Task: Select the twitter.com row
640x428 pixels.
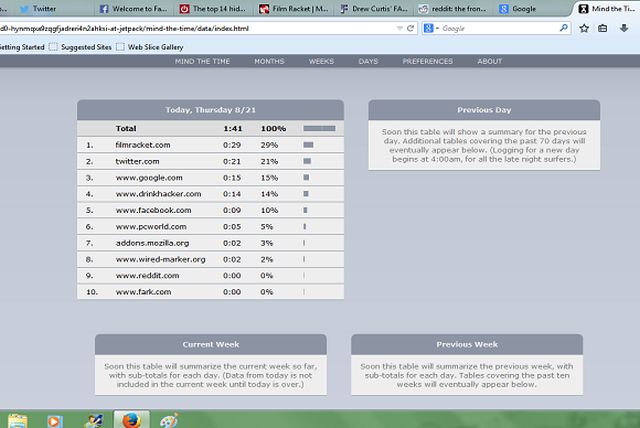Action: coord(211,161)
